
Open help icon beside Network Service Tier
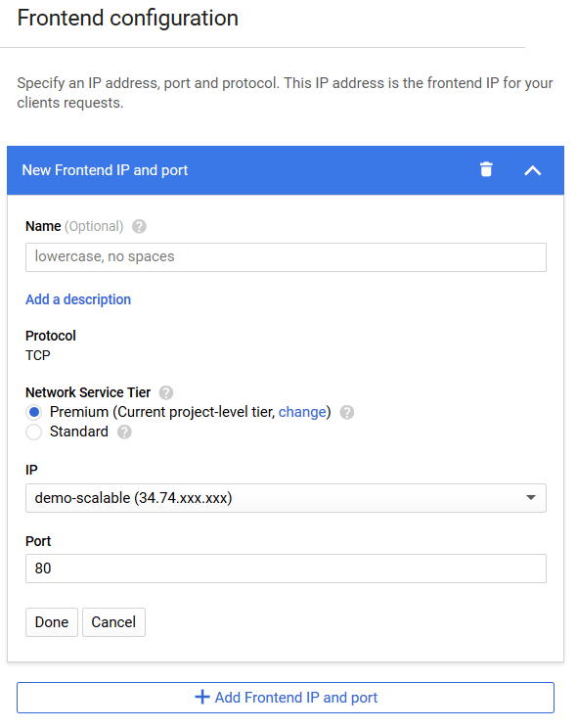pyautogui.click(x=166, y=392)
